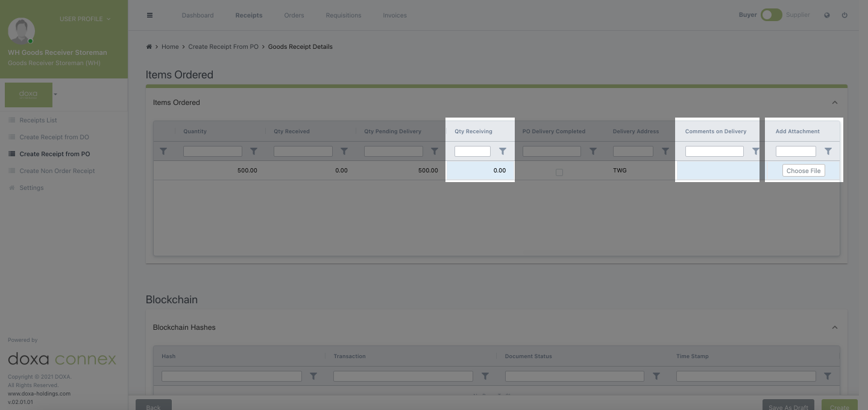Expand the USER PROFILE dropdown
The width and height of the screenshot is (868, 410).
[x=85, y=19]
